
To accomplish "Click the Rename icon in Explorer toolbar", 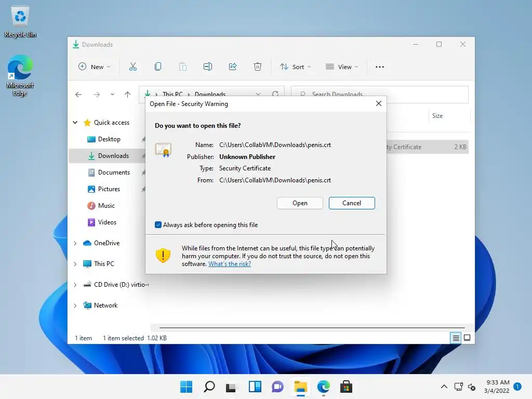I will 208,67.
